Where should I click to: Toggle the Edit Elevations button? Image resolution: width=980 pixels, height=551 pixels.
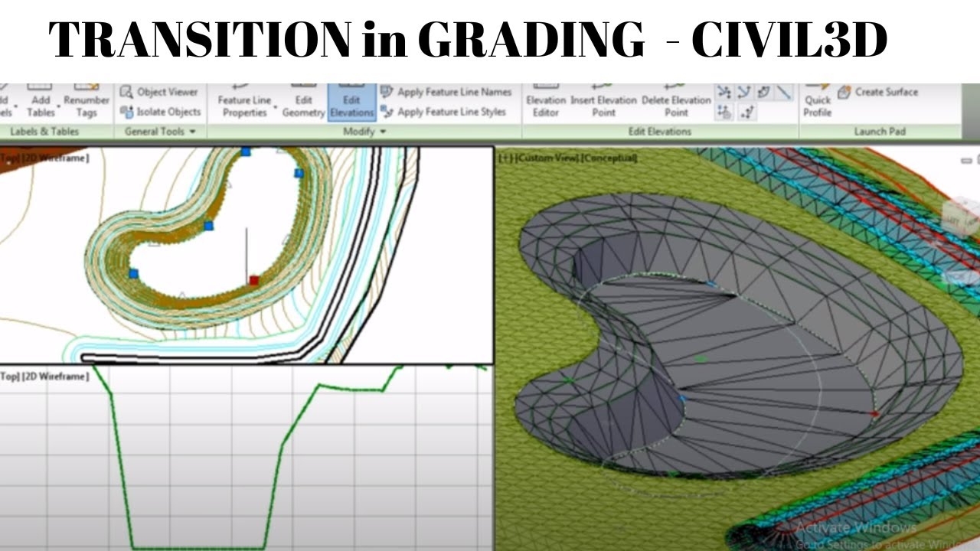coord(351,101)
